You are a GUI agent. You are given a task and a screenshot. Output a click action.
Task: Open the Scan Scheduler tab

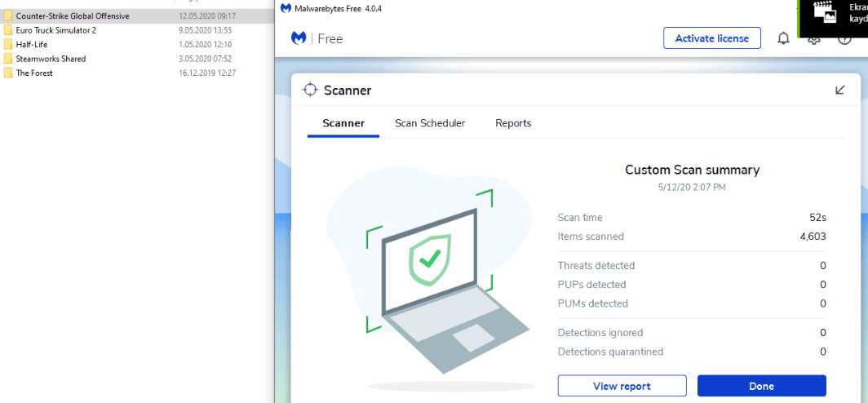430,123
